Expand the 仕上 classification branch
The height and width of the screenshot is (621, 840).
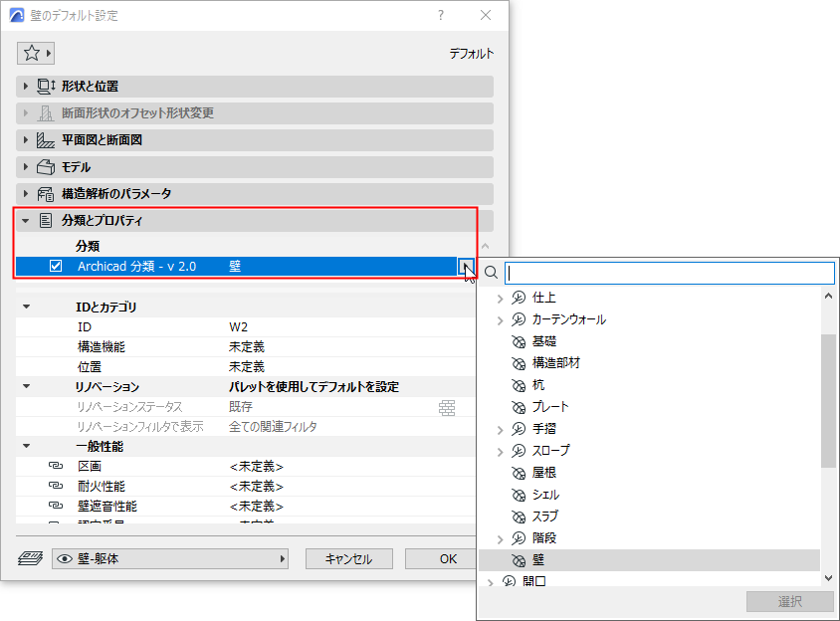point(500,299)
